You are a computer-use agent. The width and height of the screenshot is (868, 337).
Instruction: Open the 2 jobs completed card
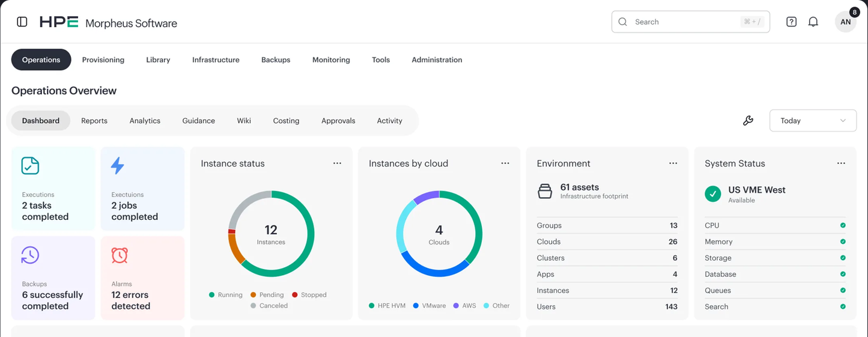coord(142,189)
